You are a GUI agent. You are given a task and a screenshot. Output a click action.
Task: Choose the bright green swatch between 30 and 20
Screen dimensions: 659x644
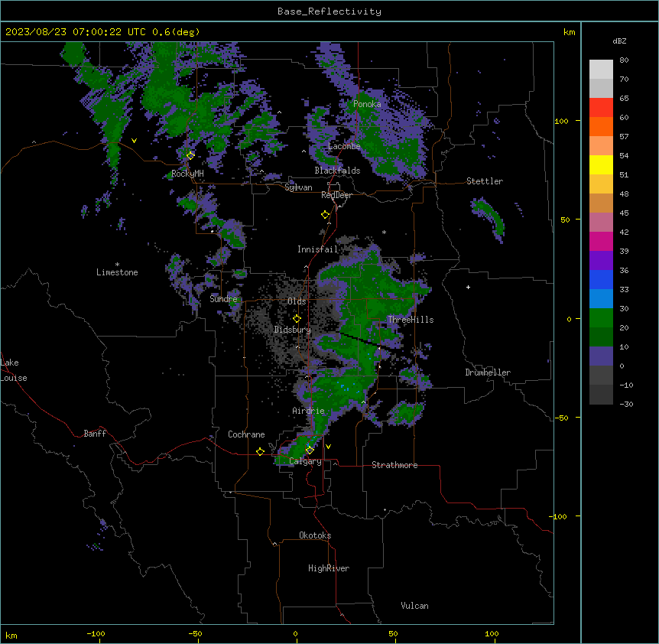tap(601, 318)
